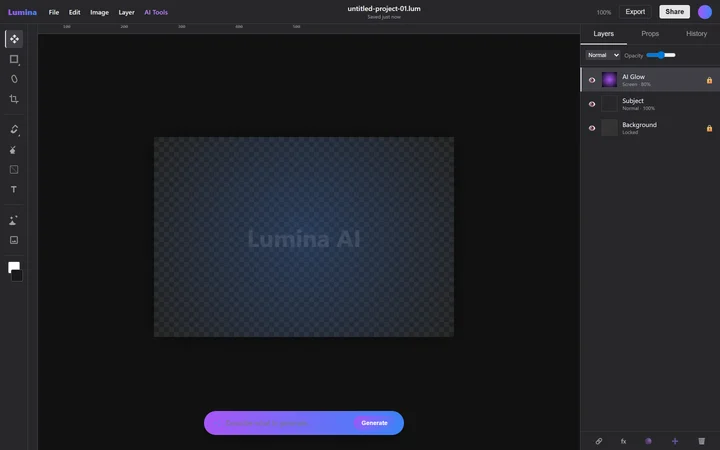Open the Normal blend mode dropdown
Screen dimensions: 720x450
click(603, 55)
